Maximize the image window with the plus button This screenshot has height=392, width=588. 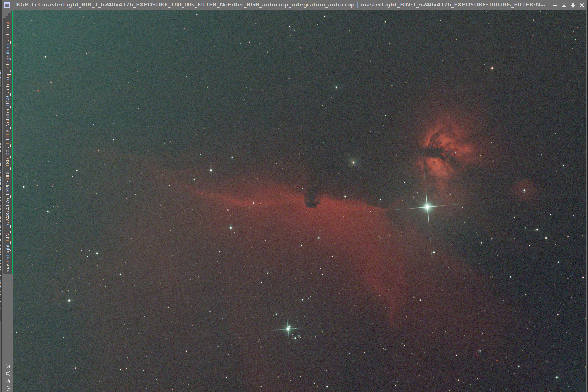click(x=573, y=5)
